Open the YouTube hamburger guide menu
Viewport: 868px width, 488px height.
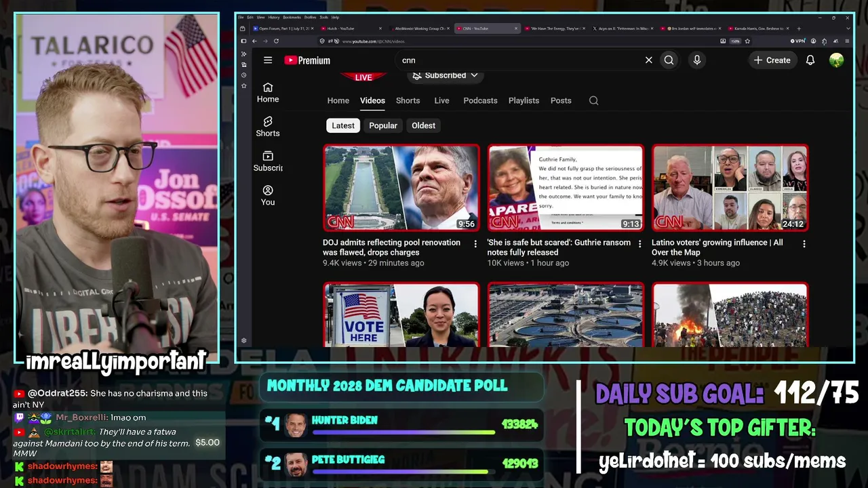268,60
